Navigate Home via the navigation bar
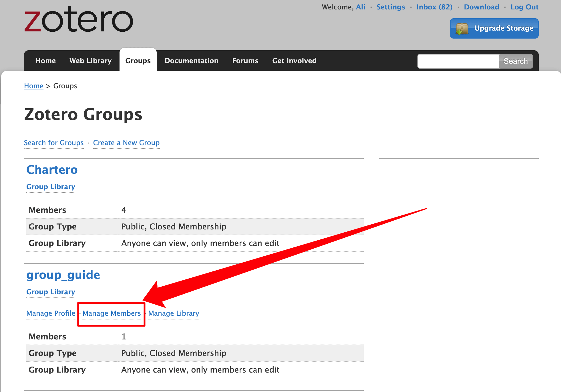Viewport: 561px width, 392px height. [x=45, y=61]
